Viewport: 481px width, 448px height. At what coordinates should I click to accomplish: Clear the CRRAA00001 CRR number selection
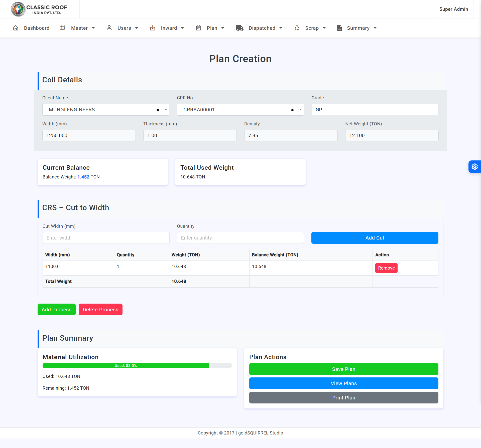[292, 110]
